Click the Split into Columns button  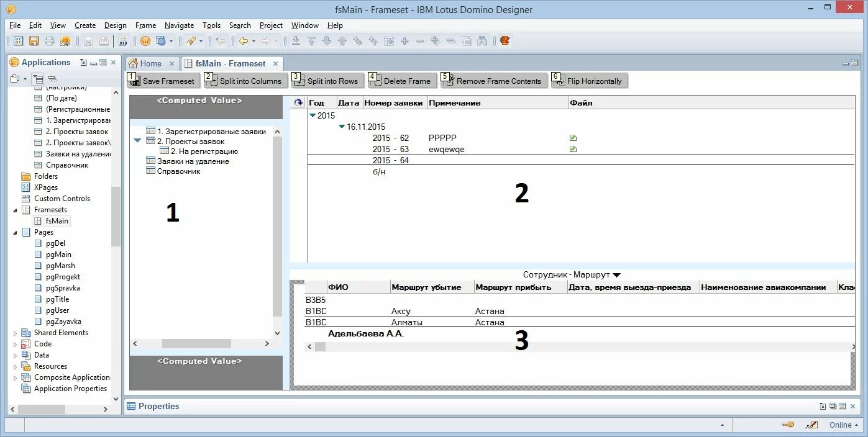[x=245, y=81]
